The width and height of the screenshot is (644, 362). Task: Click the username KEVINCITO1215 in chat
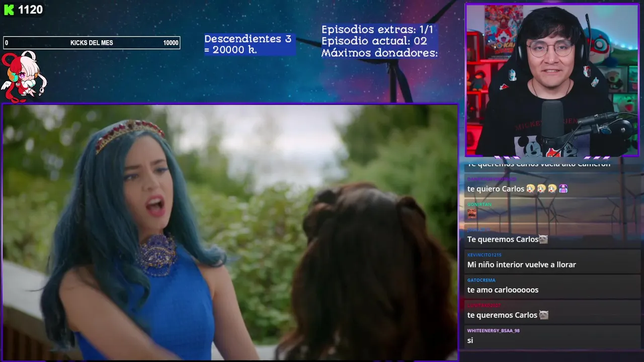(484, 255)
